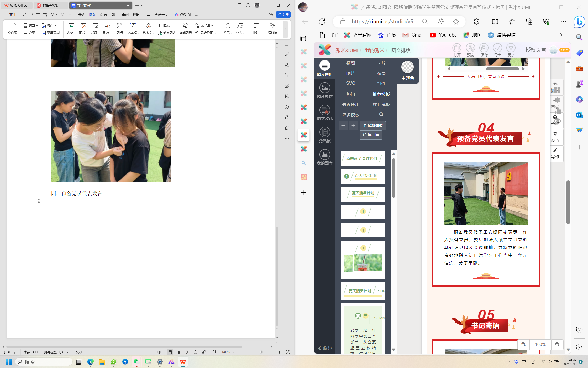Open Edge extensions puzzle icon
The image size is (588, 368).
coord(476,22)
